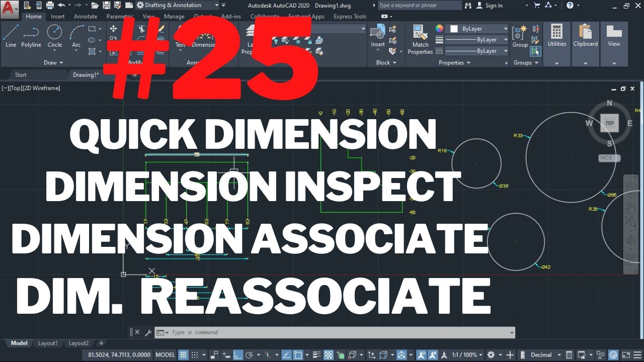Image resolution: width=644 pixels, height=362 pixels.
Task: Switch to the Layout1 tab
Action: pos(48,343)
